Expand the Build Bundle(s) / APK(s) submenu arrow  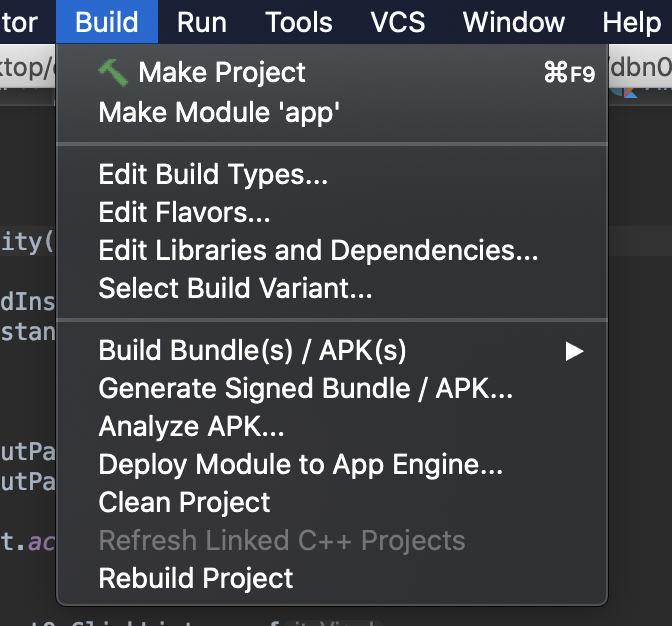(574, 351)
